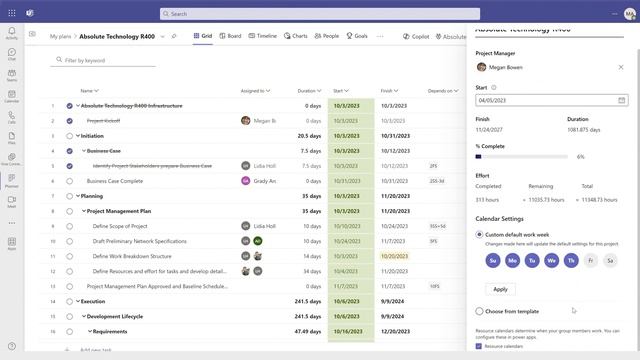Open plan name dropdown chevron
The width and height of the screenshot is (640, 360).
click(x=162, y=36)
